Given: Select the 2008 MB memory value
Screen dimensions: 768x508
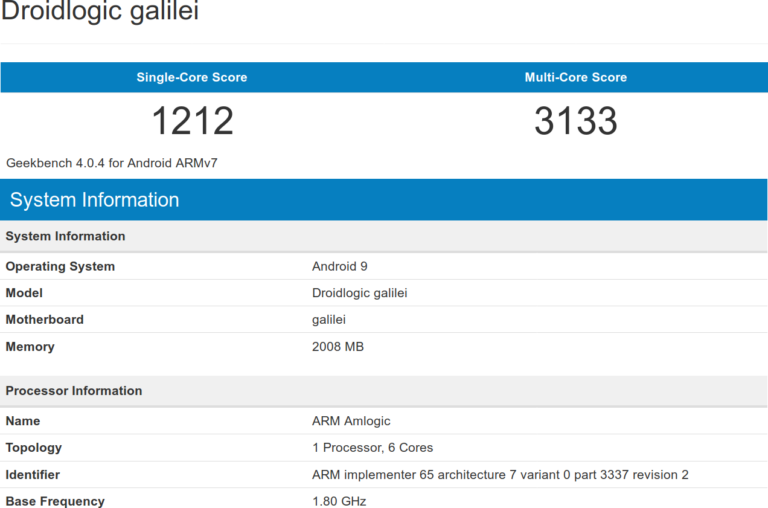Looking at the screenshot, I should 338,347.
